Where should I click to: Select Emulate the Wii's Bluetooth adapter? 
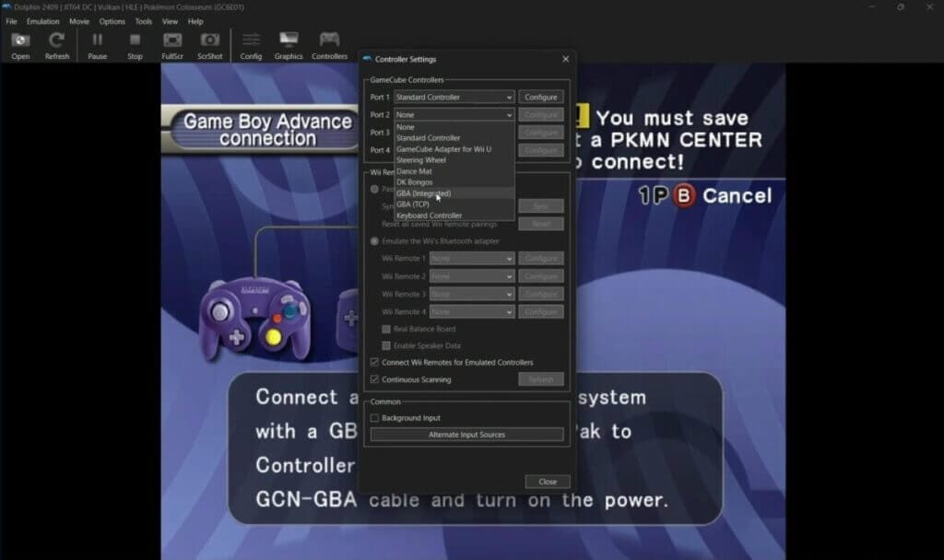374,240
